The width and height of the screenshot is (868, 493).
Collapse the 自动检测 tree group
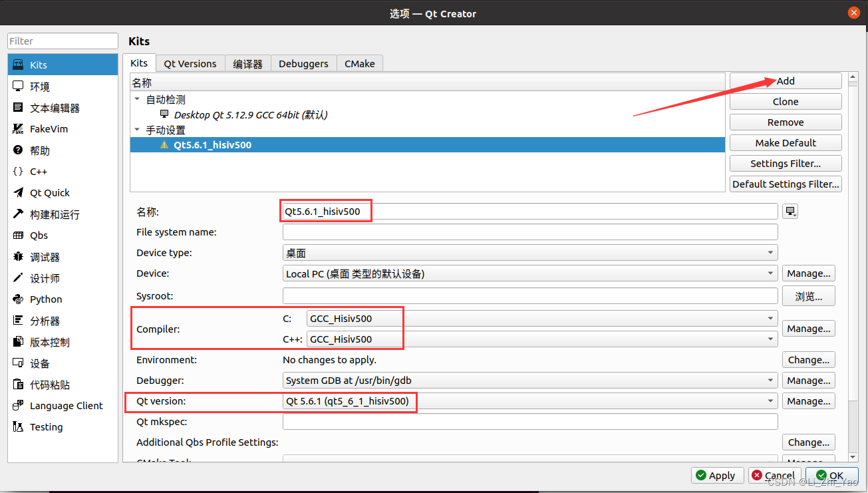[x=138, y=99]
